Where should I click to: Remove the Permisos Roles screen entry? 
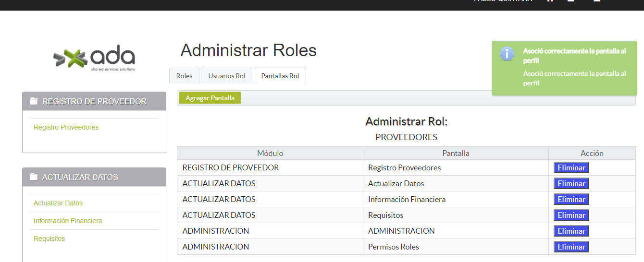(571, 247)
